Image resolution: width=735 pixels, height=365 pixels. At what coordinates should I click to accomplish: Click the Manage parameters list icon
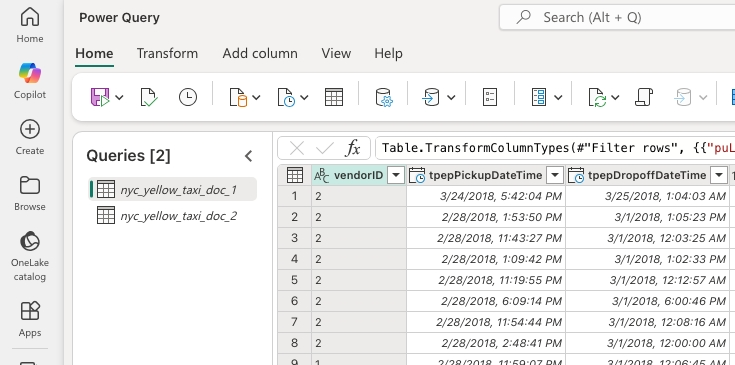539,97
